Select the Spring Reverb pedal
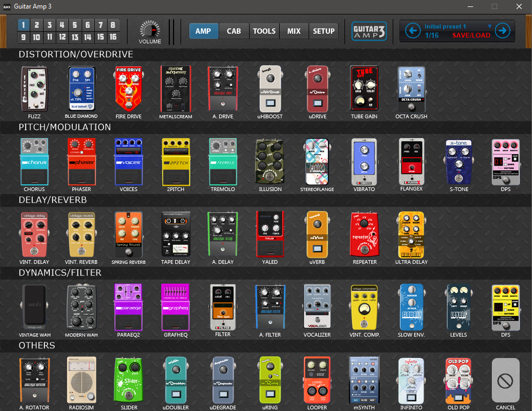532x411 pixels. pos(129,234)
